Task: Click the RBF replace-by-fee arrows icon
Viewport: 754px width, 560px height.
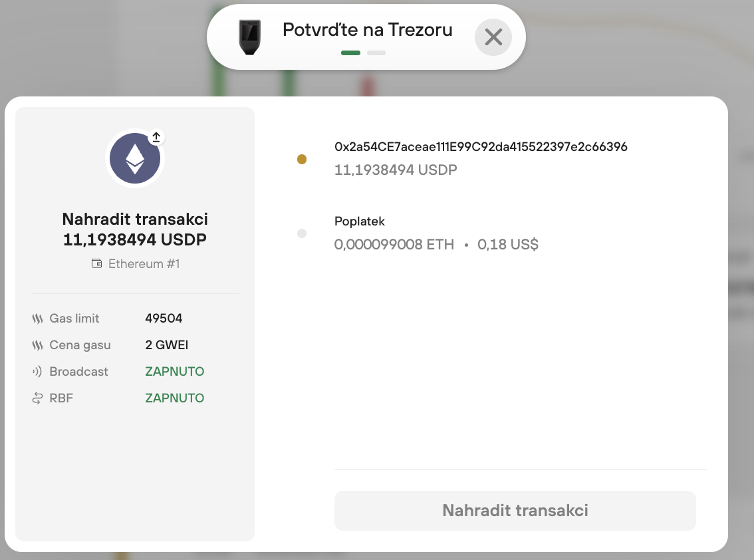Action: coord(37,398)
